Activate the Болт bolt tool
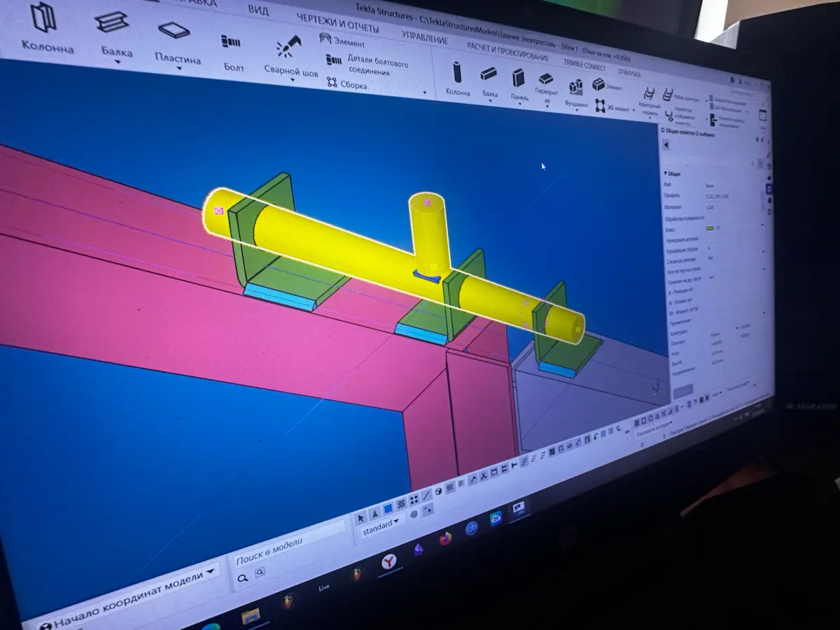Screen dimensions: 840x630 (232, 52)
